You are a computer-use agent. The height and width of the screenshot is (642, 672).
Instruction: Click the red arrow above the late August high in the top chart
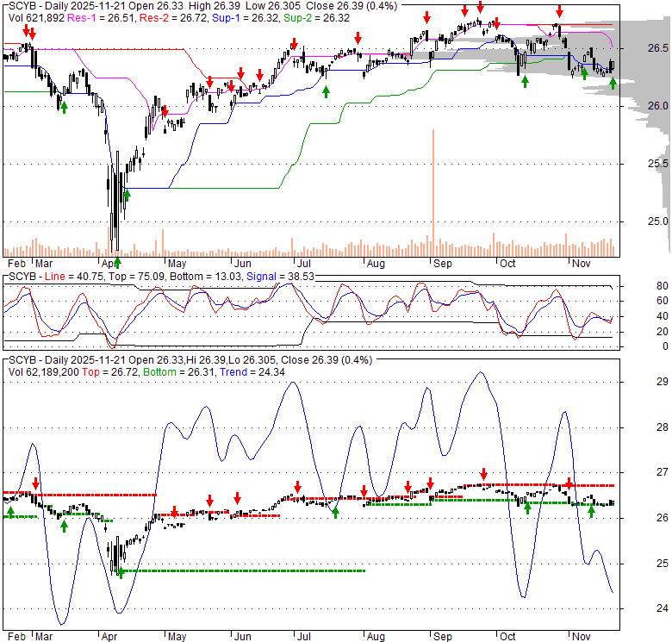(426, 17)
